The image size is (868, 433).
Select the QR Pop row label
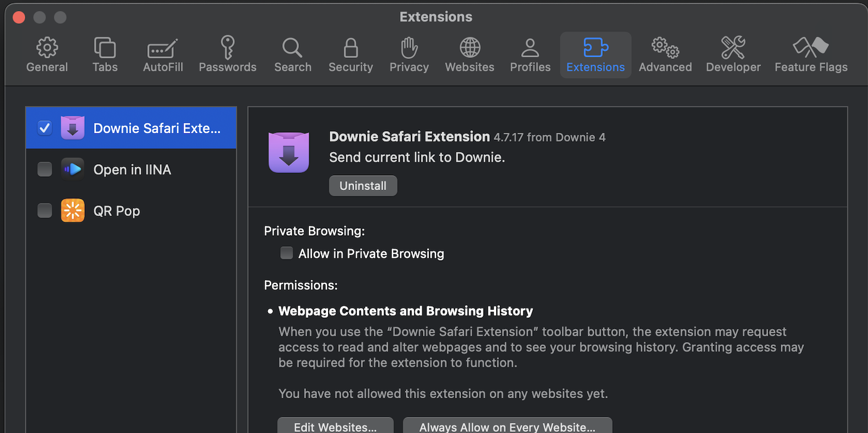[x=116, y=211]
